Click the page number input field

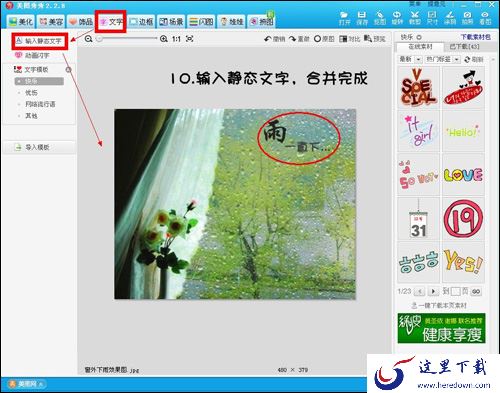(455, 292)
